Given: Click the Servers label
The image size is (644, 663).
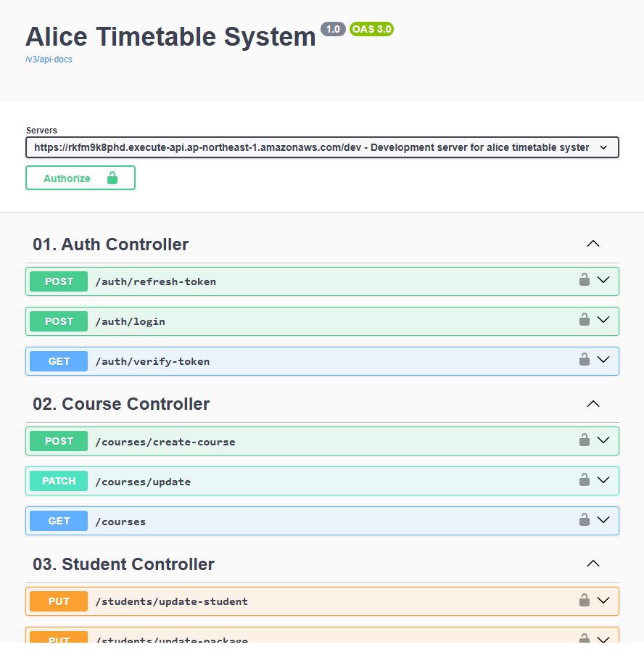Looking at the screenshot, I should [x=41, y=131].
